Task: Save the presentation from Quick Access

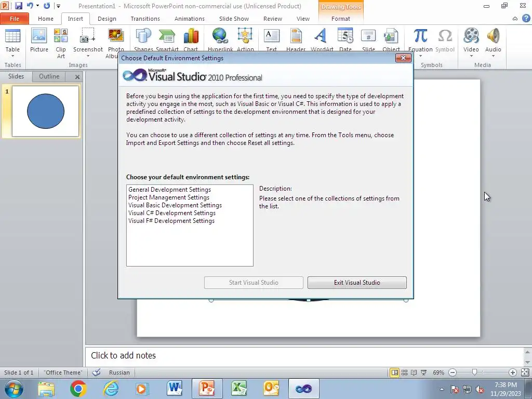Action: [x=19, y=6]
